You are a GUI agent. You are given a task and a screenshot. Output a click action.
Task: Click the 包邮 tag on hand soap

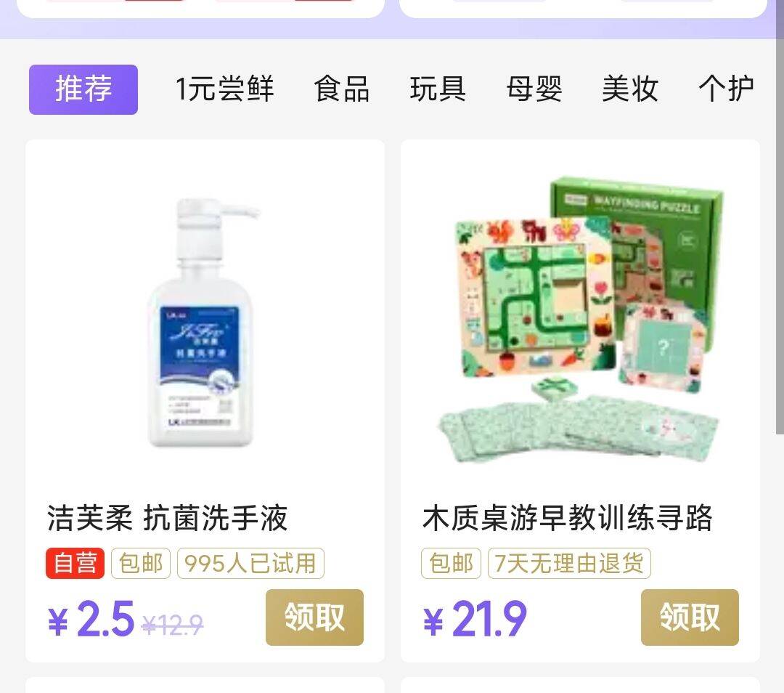pyautogui.click(x=141, y=564)
